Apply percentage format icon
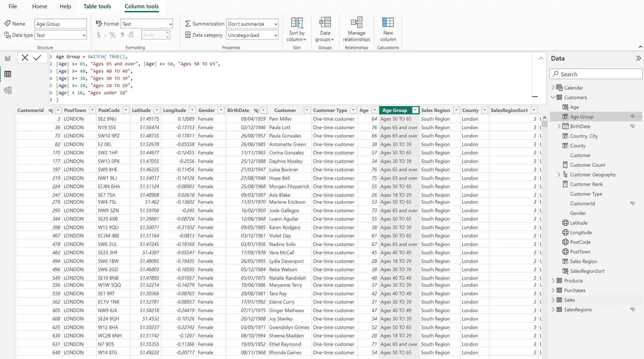Screen dimensions: 644x359 (x=113, y=35)
